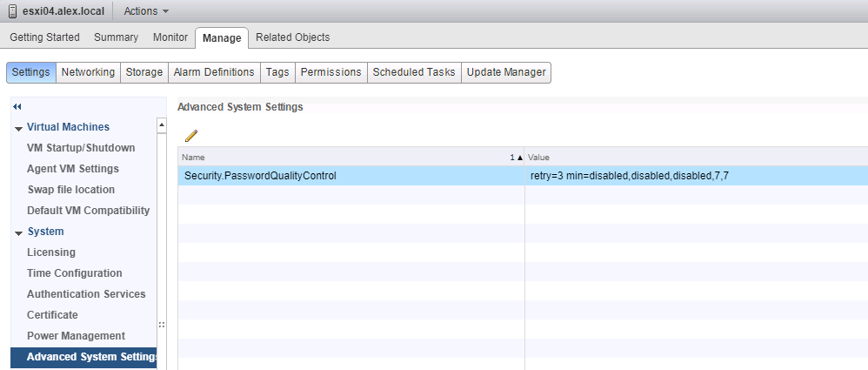Click the panel resize grip handle
This screenshot has height=370, width=868.
161,325
